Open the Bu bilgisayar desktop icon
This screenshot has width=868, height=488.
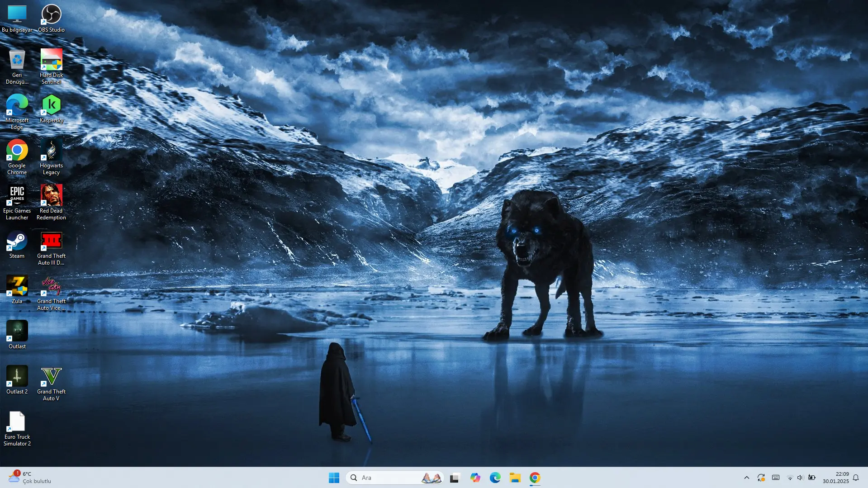tap(17, 19)
